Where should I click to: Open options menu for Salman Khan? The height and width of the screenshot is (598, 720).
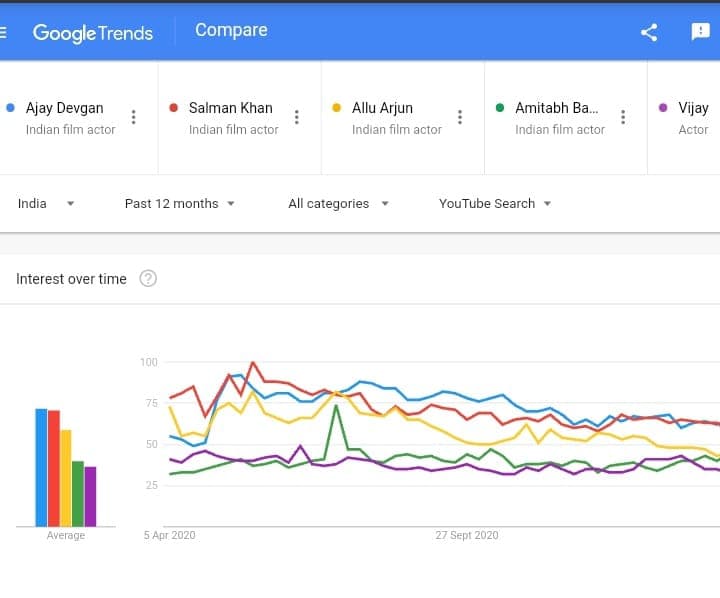click(296, 117)
